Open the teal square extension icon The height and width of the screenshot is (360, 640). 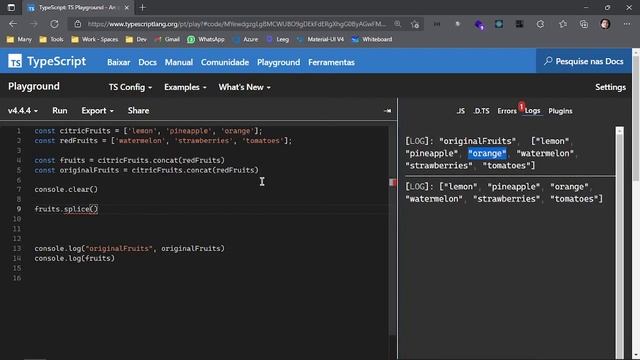coord(499,24)
